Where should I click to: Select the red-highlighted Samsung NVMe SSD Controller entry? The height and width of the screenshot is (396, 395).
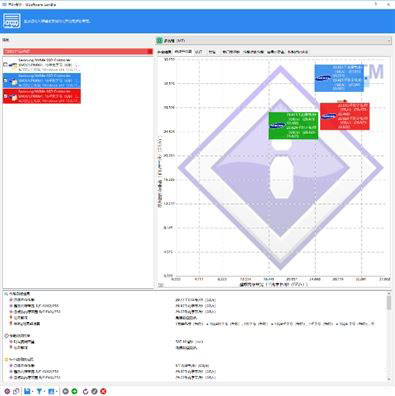click(42, 96)
